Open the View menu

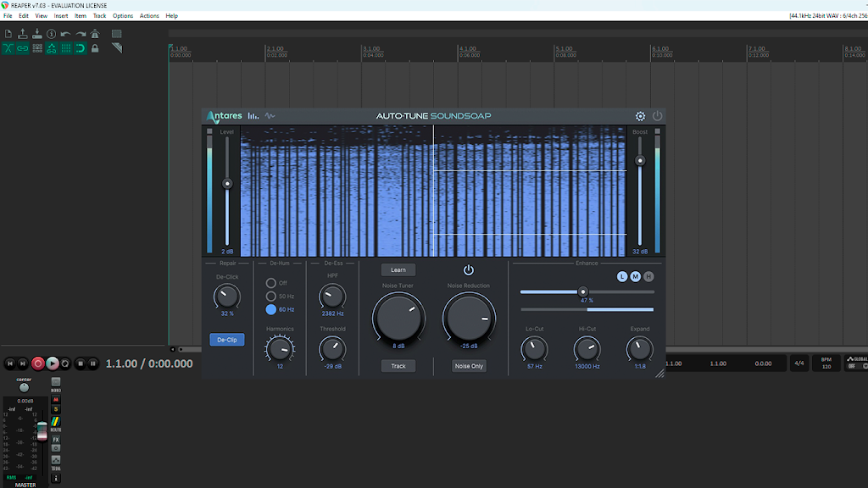(41, 16)
